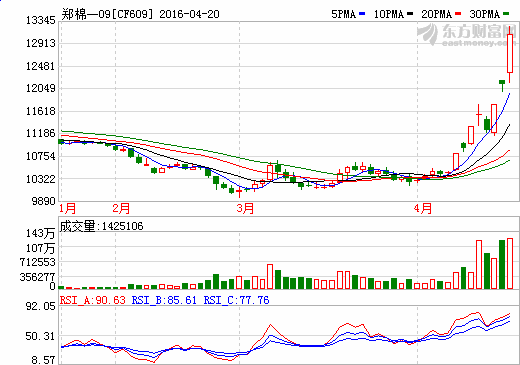Select the 1月 label on time axis
This screenshot has width=520, height=365.
pos(68,209)
